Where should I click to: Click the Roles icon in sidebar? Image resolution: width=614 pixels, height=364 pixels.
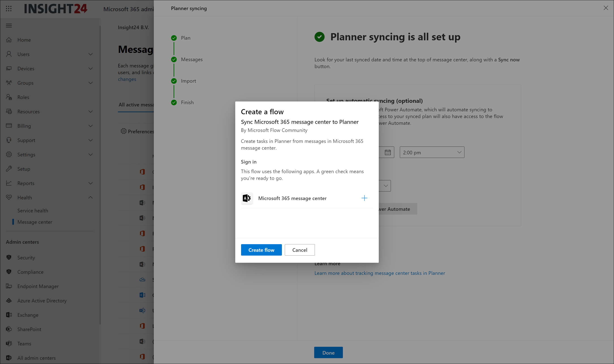(9, 97)
